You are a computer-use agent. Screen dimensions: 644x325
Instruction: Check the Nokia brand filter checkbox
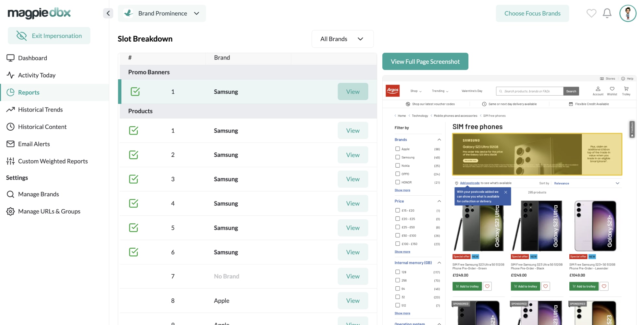tap(398, 165)
